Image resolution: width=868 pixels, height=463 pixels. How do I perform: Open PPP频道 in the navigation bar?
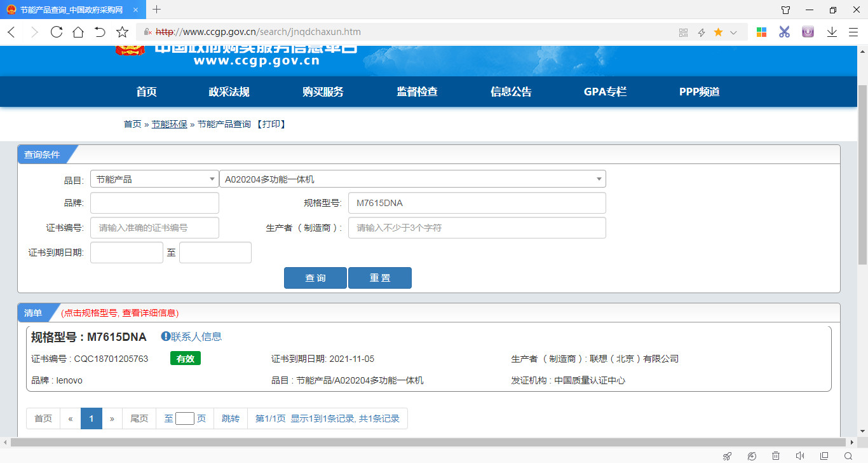click(699, 92)
